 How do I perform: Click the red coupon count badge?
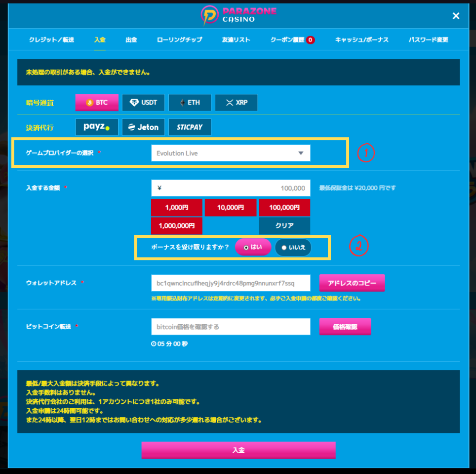[x=310, y=40]
